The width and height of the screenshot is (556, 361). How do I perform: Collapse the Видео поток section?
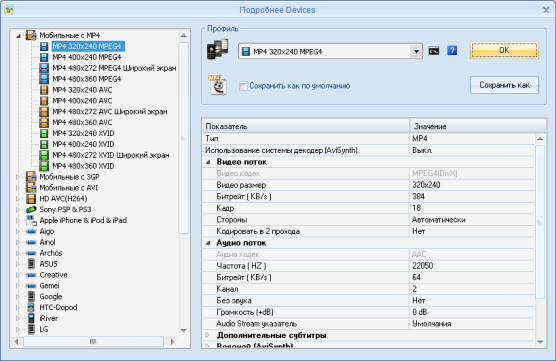[x=208, y=162]
